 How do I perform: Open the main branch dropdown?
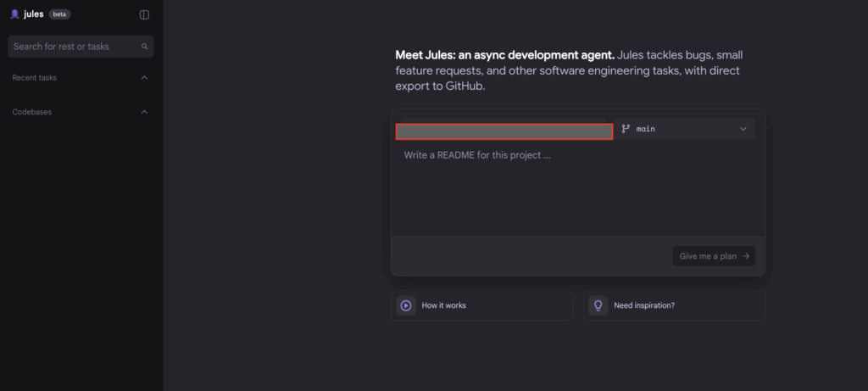coord(685,129)
